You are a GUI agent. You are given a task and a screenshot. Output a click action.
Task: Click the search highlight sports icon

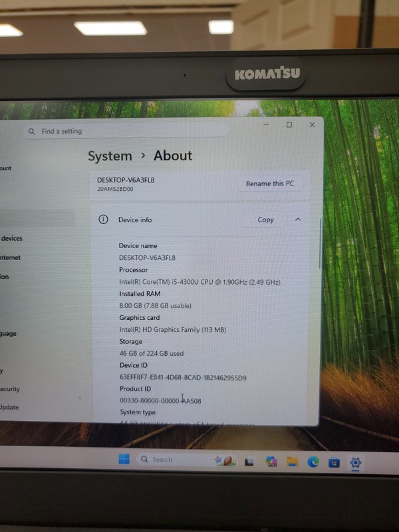click(225, 460)
